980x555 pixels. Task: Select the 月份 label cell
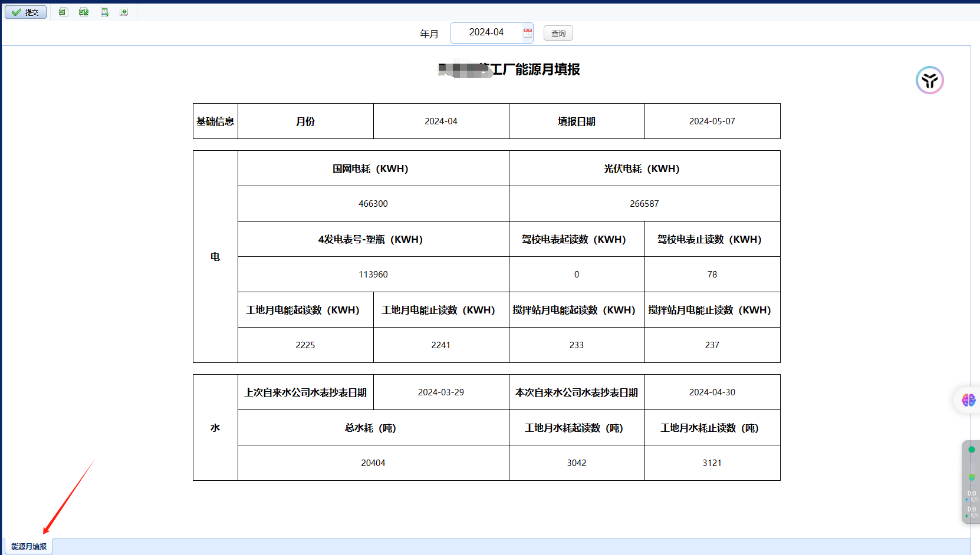pos(305,121)
